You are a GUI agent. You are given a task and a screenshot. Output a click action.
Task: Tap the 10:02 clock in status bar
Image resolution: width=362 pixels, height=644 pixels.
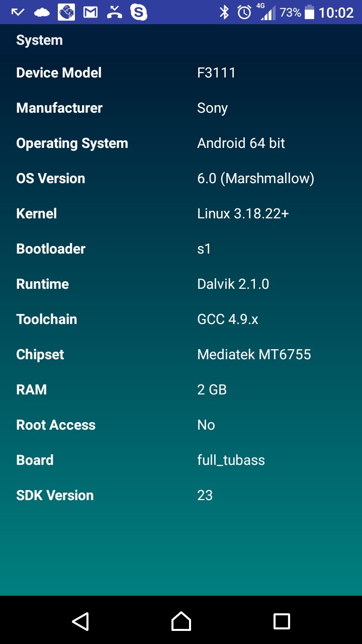click(336, 12)
